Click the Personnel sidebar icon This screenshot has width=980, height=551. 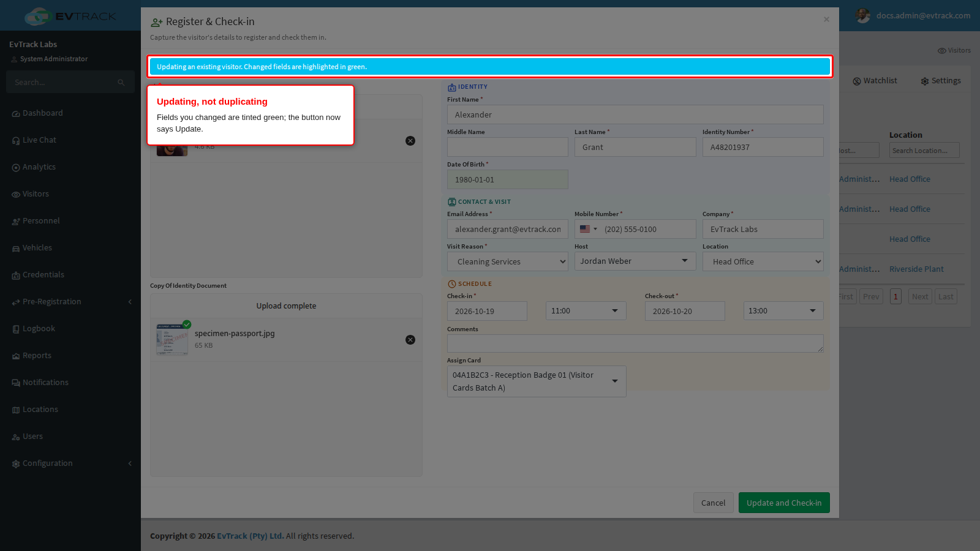coord(16,222)
